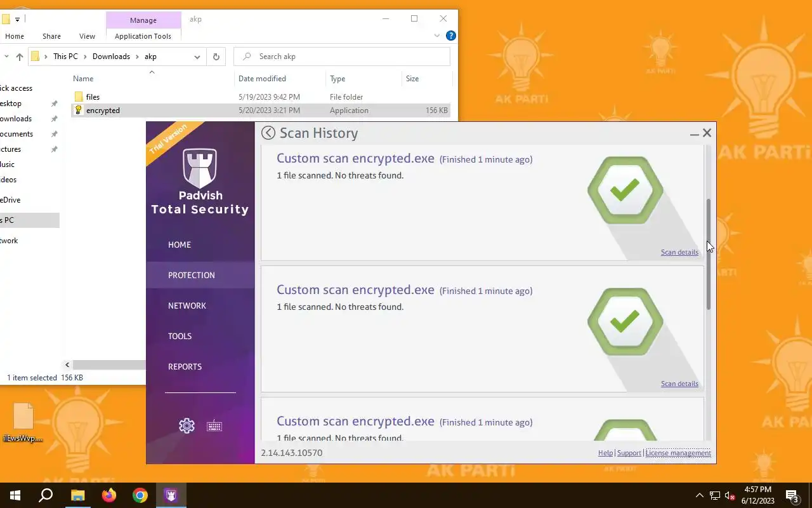
Task: Select the encrypted application row
Action: [x=261, y=110]
